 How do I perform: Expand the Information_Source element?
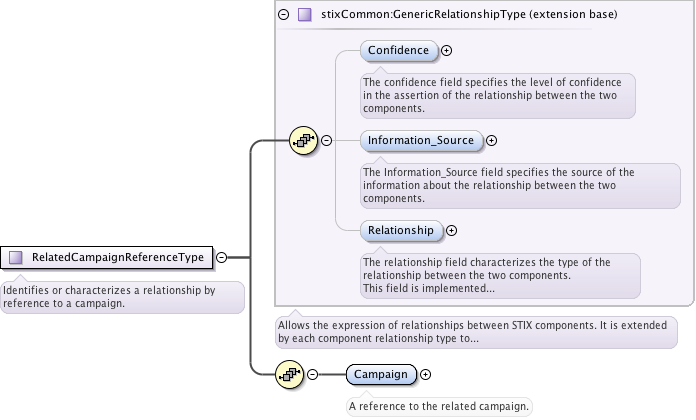point(491,141)
